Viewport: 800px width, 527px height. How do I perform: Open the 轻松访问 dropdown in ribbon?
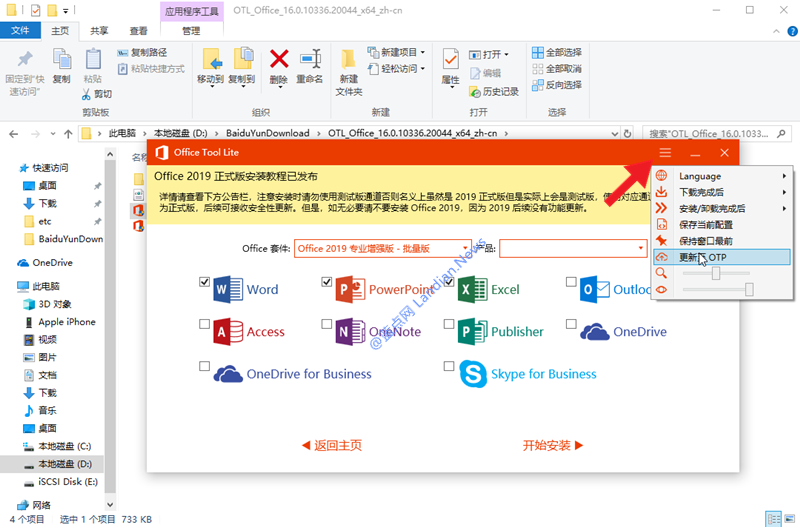point(422,69)
